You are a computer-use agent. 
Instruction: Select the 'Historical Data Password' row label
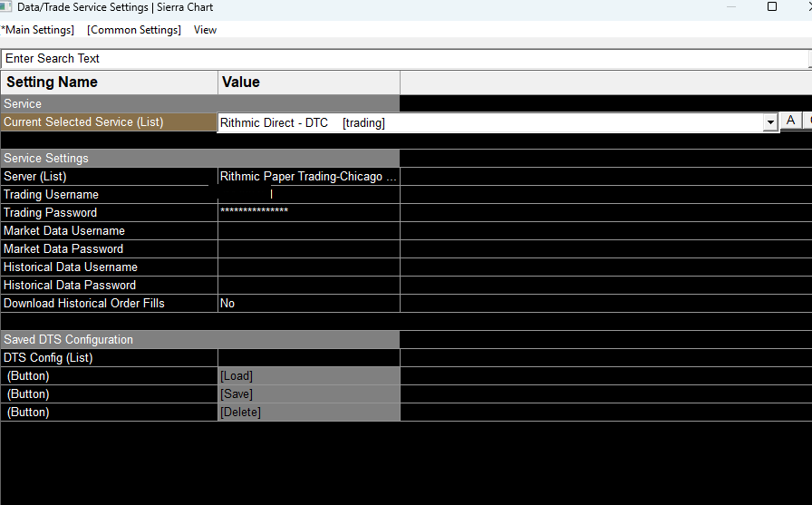tap(70, 286)
